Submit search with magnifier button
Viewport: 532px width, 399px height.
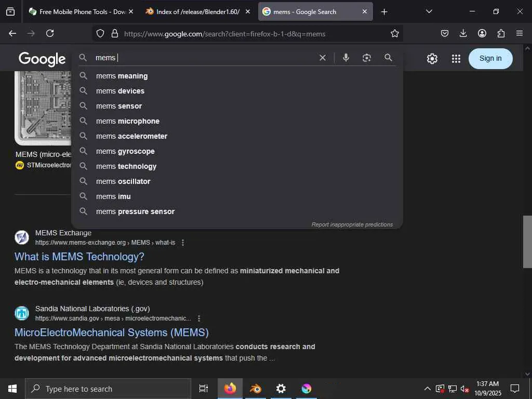(389, 58)
